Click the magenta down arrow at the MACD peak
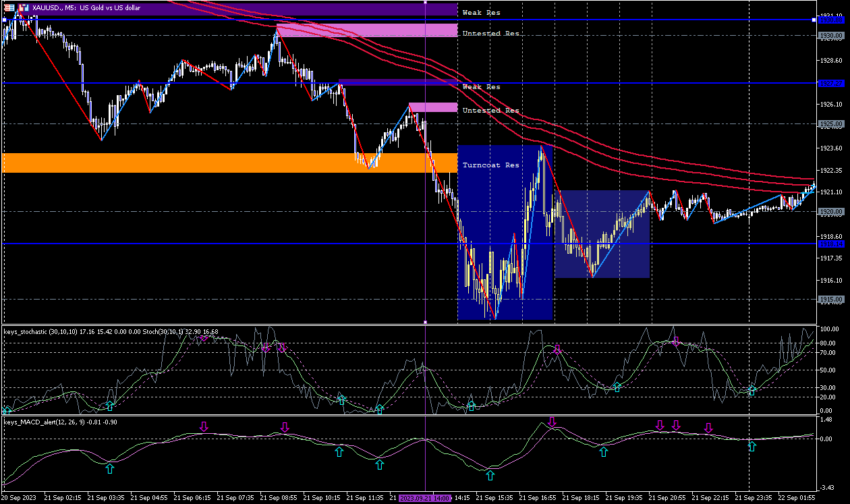 coord(552,422)
